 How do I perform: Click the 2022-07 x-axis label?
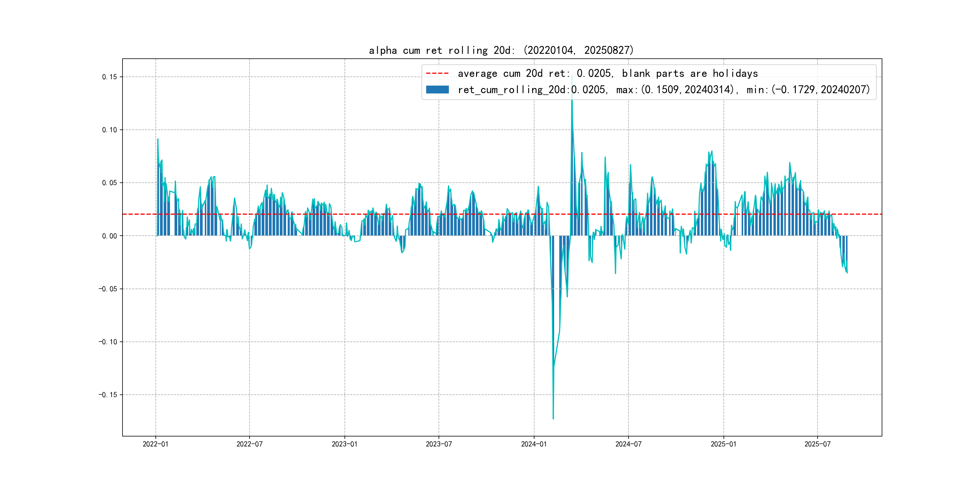point(249,444)
